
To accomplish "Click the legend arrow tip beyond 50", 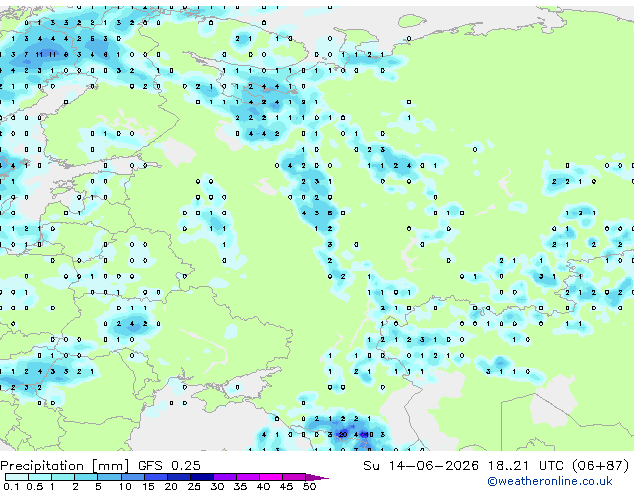I will click(319, 477).
